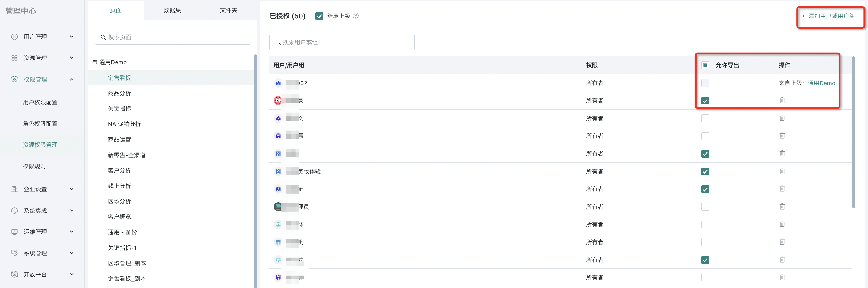868x288 pixels.
Task: Open the 通用Demo parent link
Action: point(821,83)
